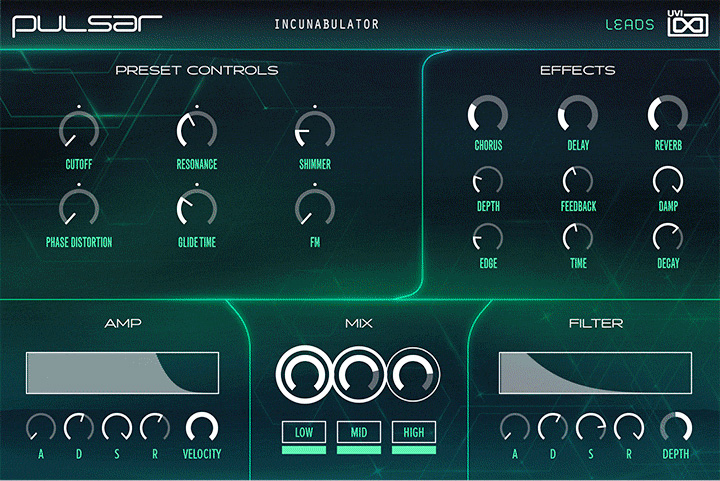Click the Filter release R knob

click(x=629, y=427)
